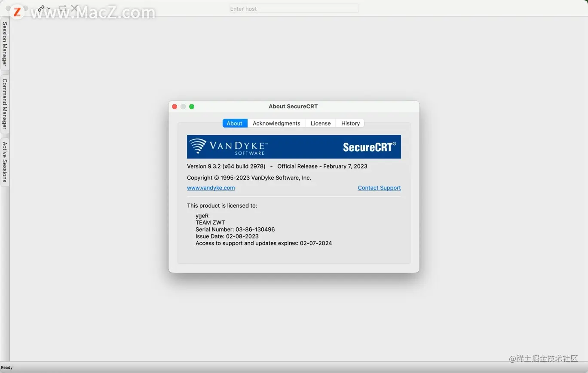
Task: Click the Ready status bar text
Action: click(7, 367)
